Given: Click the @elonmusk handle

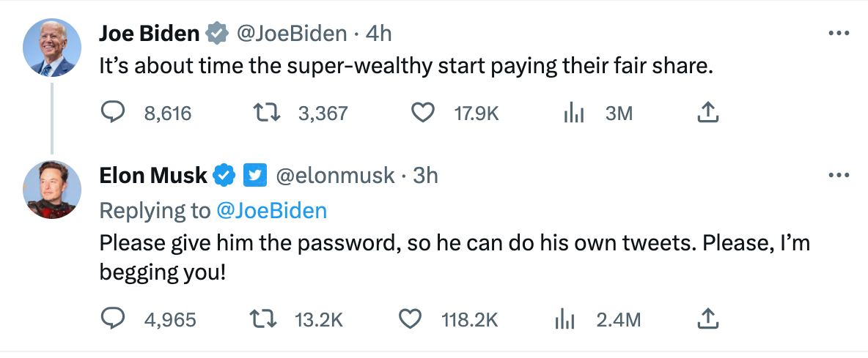Looking at the screenshot, I should (336, 176).
